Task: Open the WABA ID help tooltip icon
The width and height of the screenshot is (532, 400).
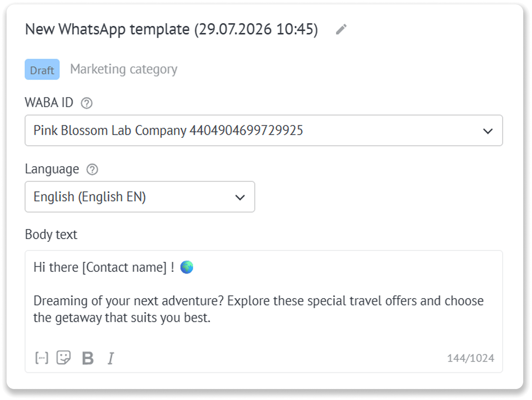Action: pyautogui.click(x=87, y=103)
